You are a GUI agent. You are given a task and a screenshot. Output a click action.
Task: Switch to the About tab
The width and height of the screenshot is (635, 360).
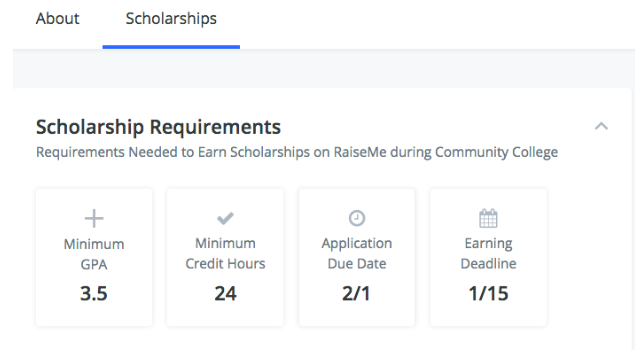tap(58, 19)
